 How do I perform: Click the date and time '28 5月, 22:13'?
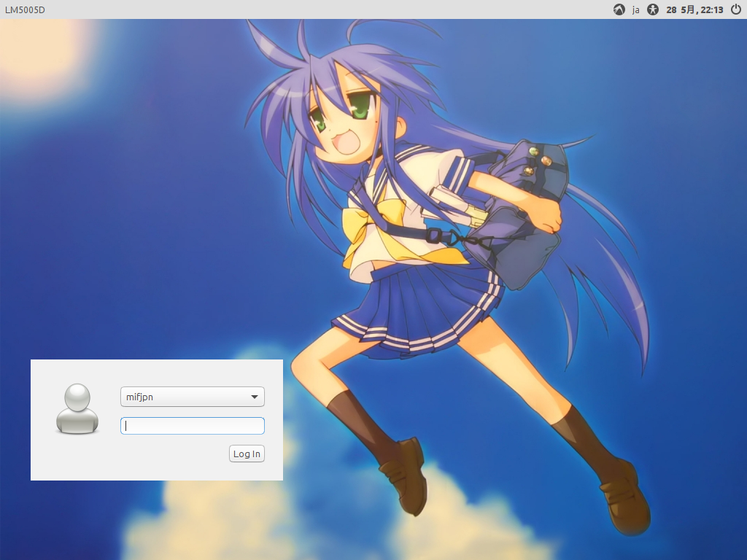click(694, 10)
